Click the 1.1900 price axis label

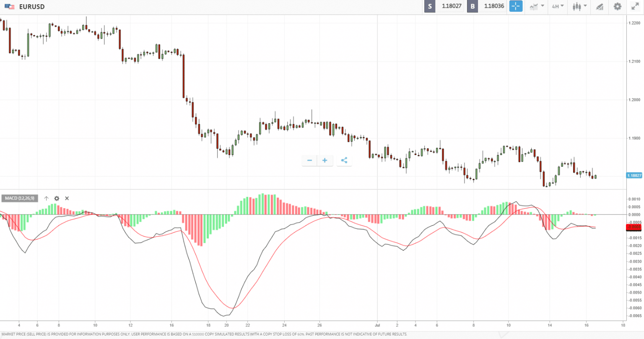point(634,138)
